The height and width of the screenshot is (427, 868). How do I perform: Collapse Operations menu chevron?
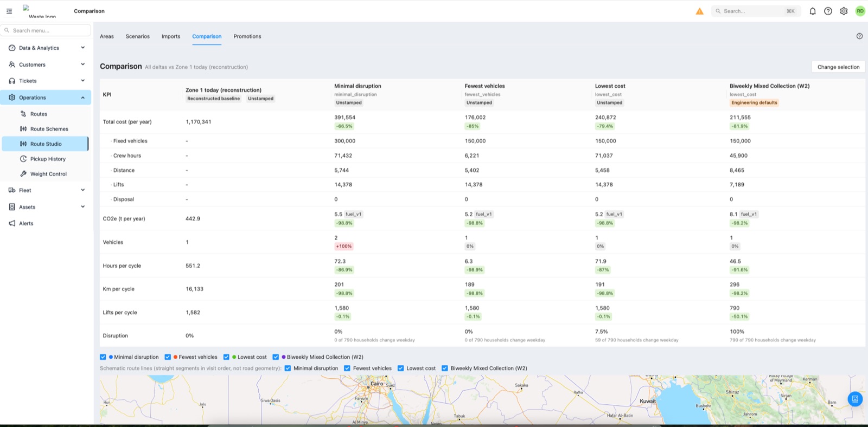83,98
